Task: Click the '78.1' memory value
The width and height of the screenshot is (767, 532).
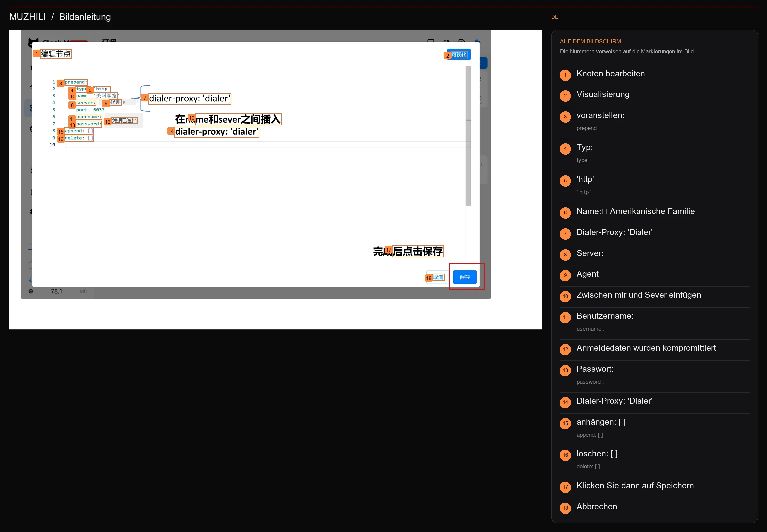Action: [x=56, y=291]
